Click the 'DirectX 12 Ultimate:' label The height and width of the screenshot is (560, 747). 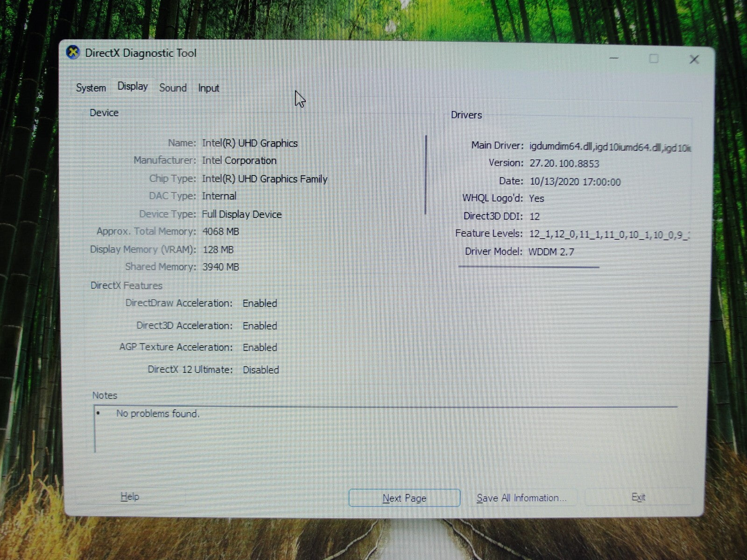pyautogui.click(x=190, y=370)
